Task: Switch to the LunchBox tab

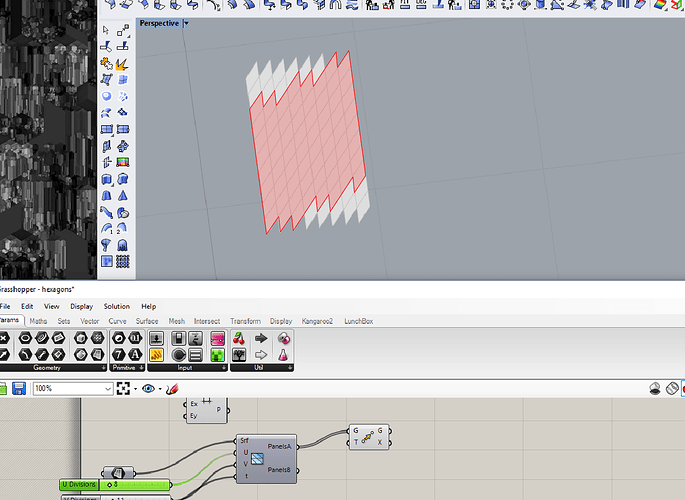Action: click(x=359, y=321)
